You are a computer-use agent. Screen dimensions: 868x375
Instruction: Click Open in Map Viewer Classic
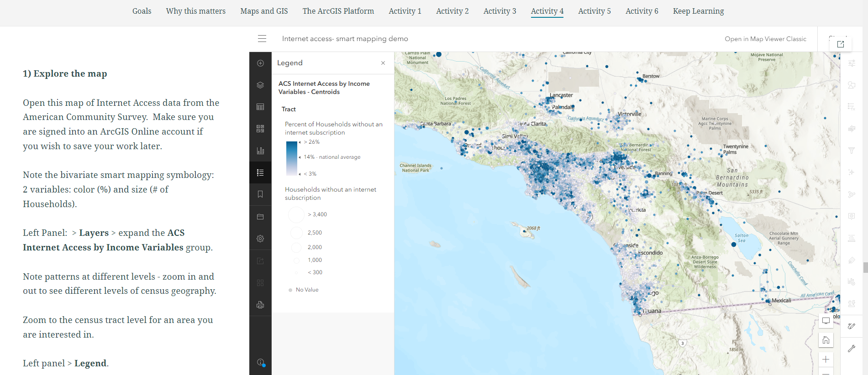pos(765,39)
